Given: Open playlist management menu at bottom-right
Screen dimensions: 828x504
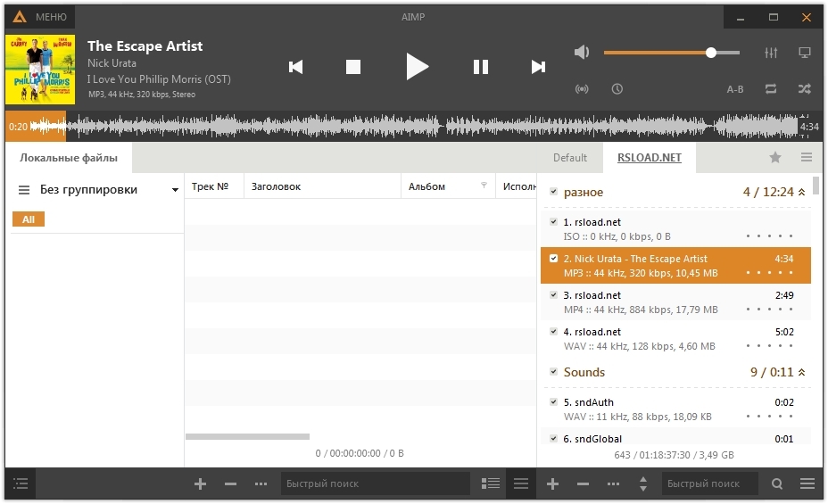Looking at the screenshot, I should pyautogui.click(x=807, y=483).
